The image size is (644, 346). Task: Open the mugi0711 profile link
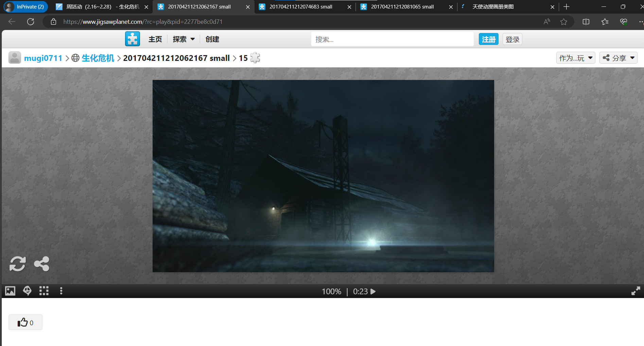(x=43, y=58)
